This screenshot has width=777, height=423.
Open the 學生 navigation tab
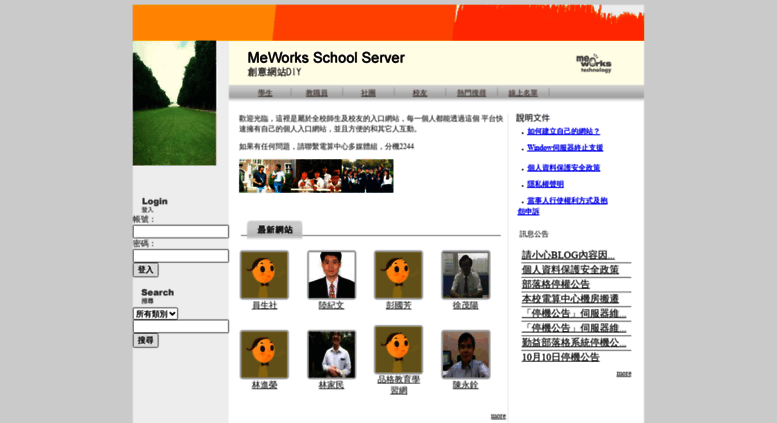tap(265, 93)
